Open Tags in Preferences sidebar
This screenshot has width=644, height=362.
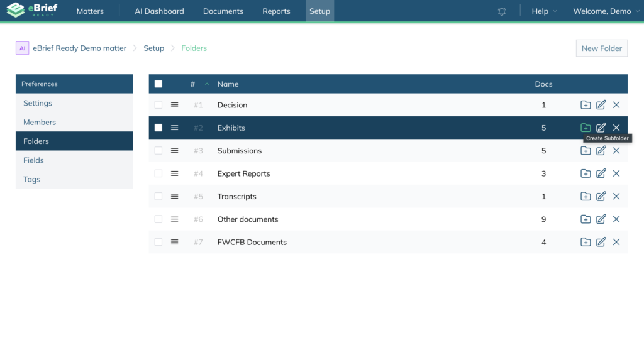[74, 179]
